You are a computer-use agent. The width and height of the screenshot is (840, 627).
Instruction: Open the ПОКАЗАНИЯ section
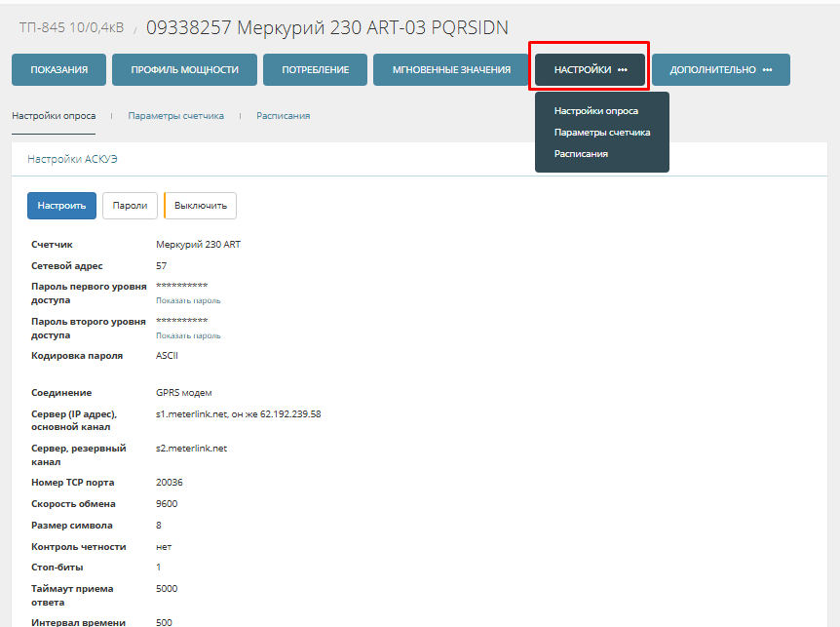59,70
